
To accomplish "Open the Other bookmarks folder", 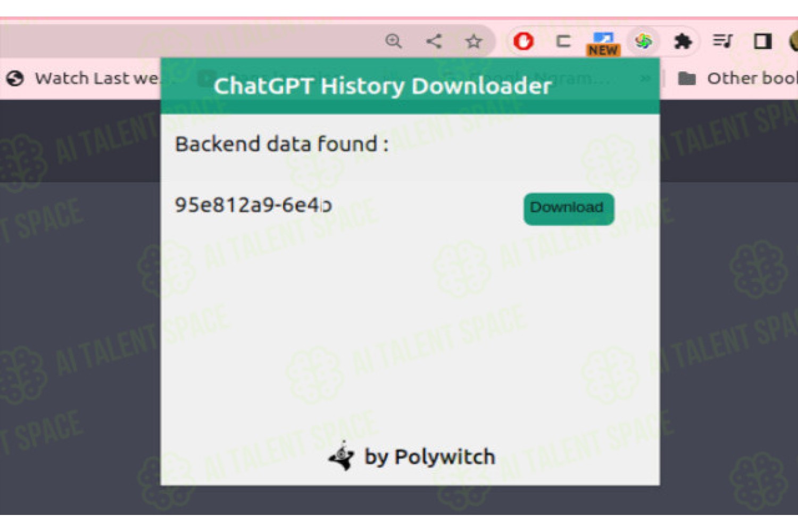I will point(738,79).
